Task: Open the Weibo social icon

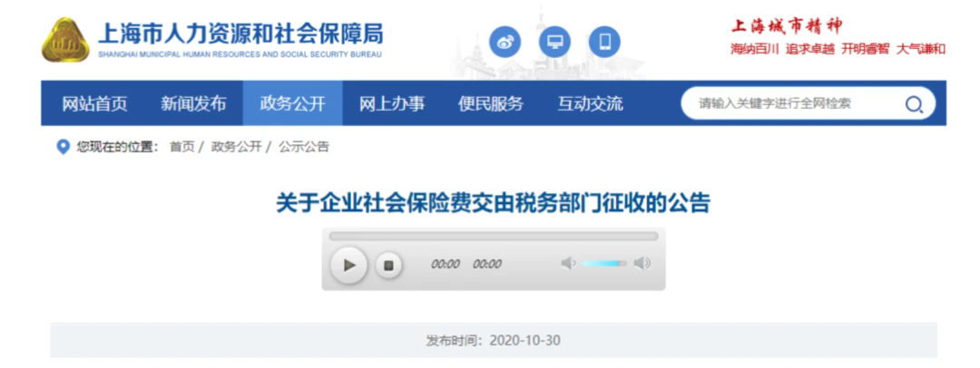Action: [x=505, y=42]
